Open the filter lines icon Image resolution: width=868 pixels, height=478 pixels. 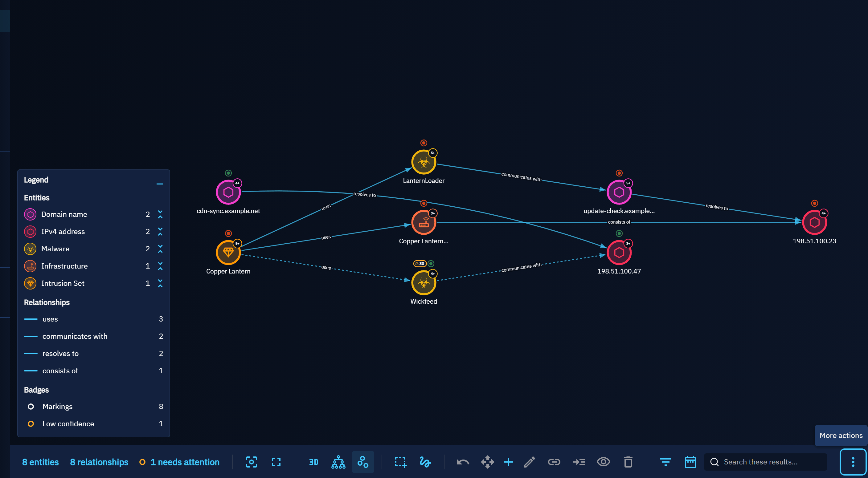[x=665, y=462]
